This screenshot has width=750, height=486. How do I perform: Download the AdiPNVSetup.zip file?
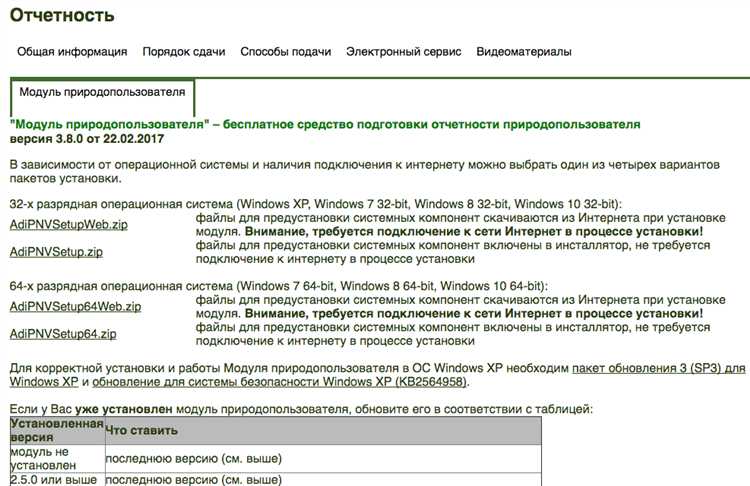pos(56,252)
